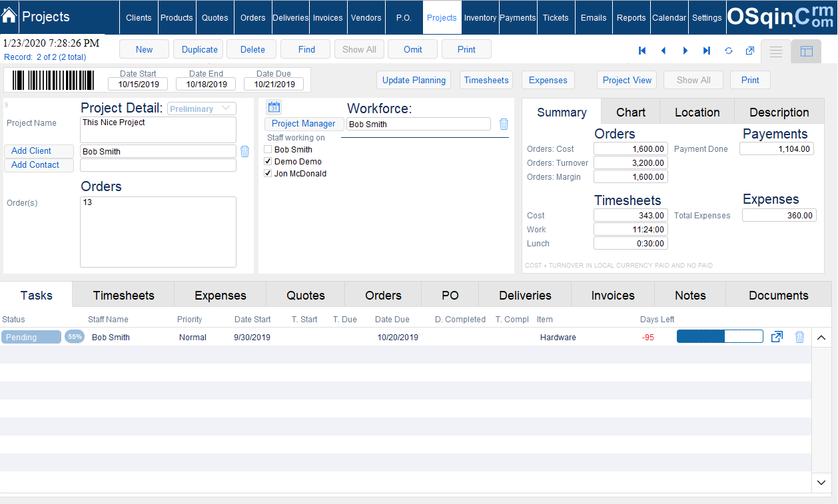This screenshot has width=838, height=504.
Task: Open the PO tab
Action: pos(450,295)
